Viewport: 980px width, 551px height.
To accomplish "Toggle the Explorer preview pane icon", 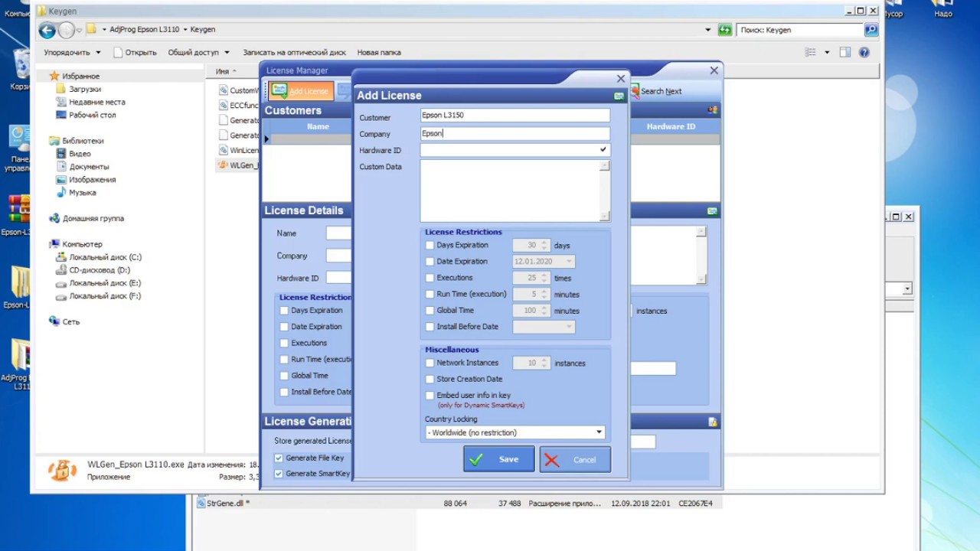I will pos(845,52).
